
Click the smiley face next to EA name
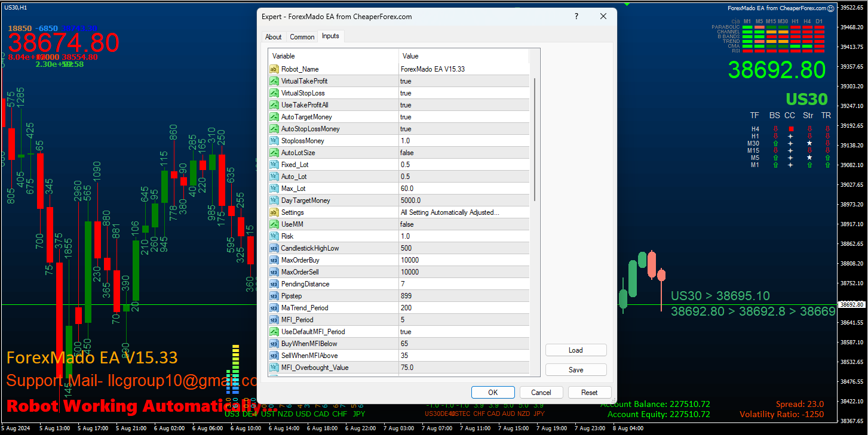[x=830, y=8]
